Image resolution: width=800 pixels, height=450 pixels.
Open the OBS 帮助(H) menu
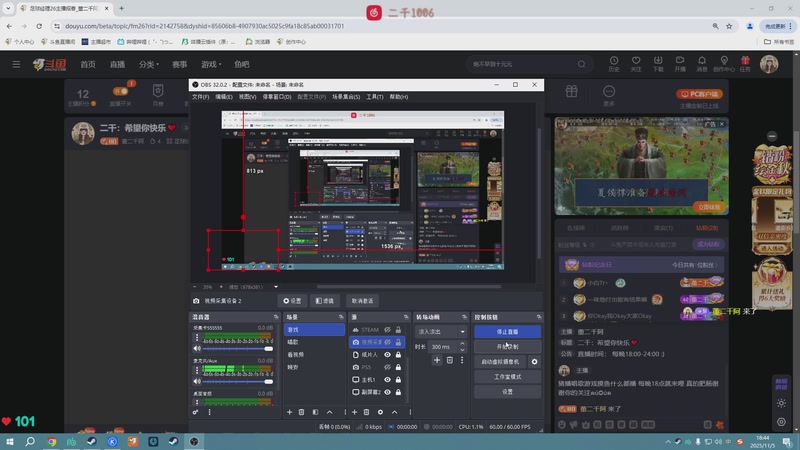coord(398,97)
